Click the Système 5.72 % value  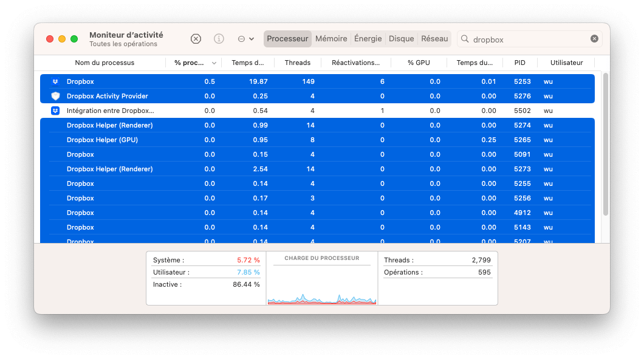click(248, 260)
